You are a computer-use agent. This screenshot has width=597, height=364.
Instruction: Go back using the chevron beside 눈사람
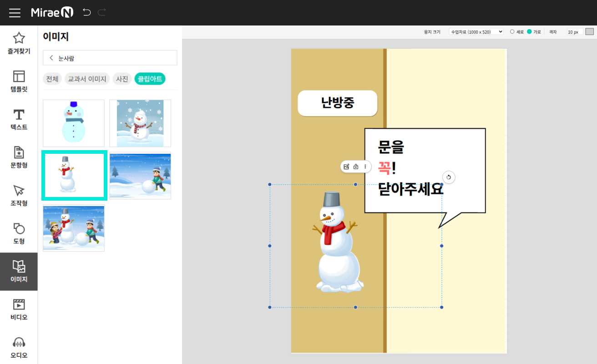[51, 58]
